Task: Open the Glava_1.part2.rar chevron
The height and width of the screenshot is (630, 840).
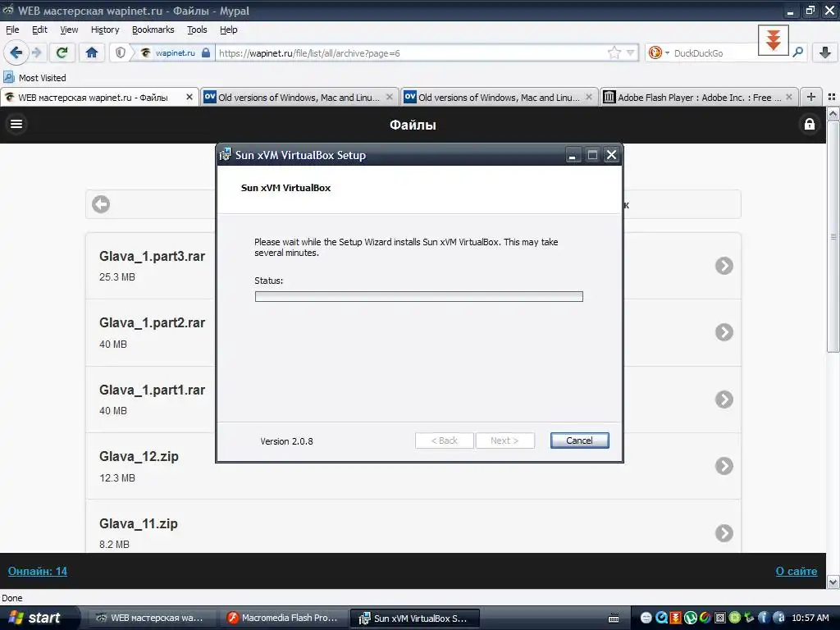Action: (x=724, y=332)
